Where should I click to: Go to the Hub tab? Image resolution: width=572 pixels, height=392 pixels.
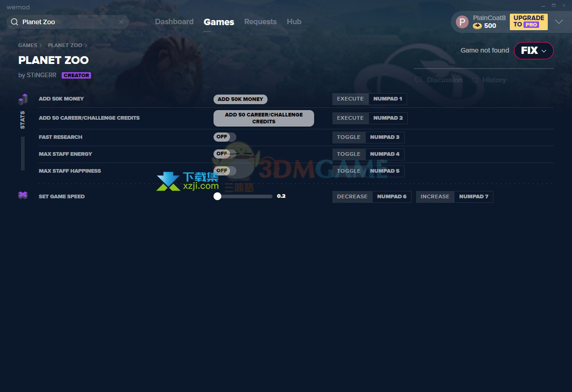tap(294, 22)
